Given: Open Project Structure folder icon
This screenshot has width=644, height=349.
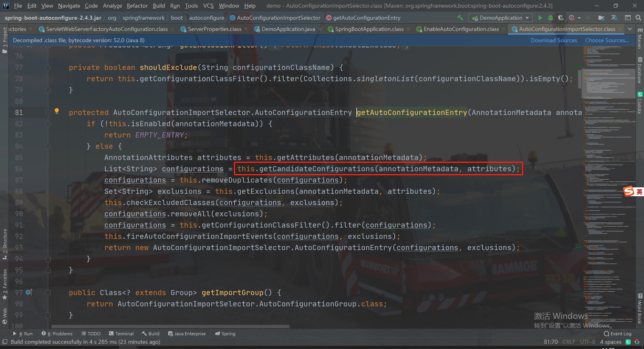Looking at the screenshot, I should pos(601,18).
